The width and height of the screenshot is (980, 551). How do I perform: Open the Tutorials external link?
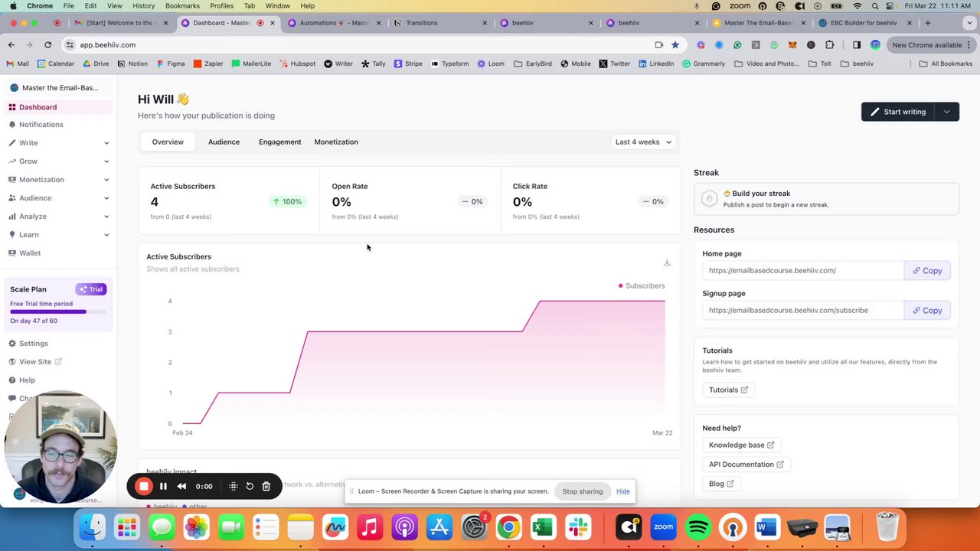point(728,390)
